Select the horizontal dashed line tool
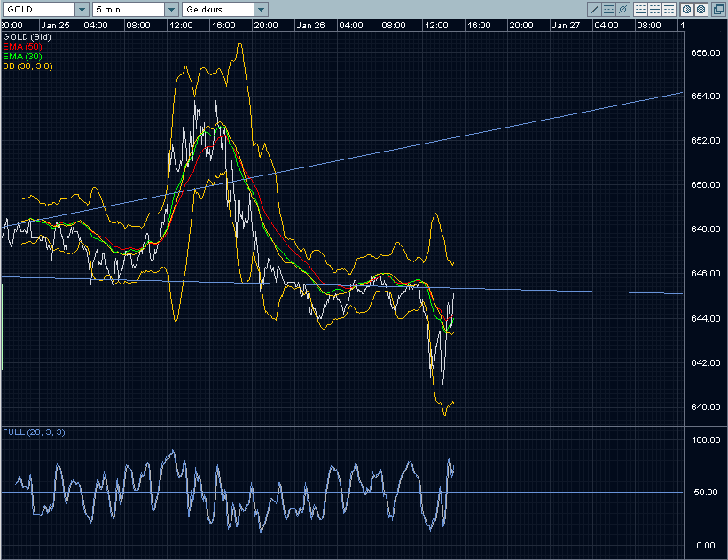This screenshot has height=560, width=728. (609, 9)
